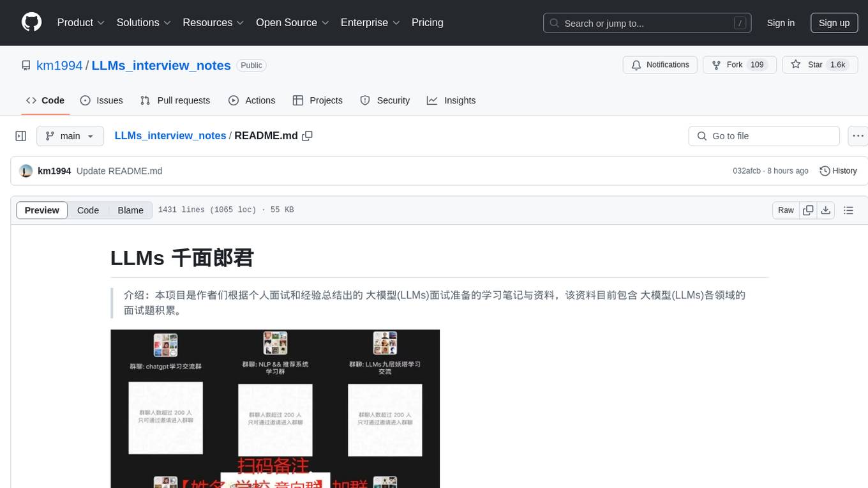Image resolution: width=868 pixels, height=488 pixels.
Task: Download the raw file
Action: (x=826, y=210)
